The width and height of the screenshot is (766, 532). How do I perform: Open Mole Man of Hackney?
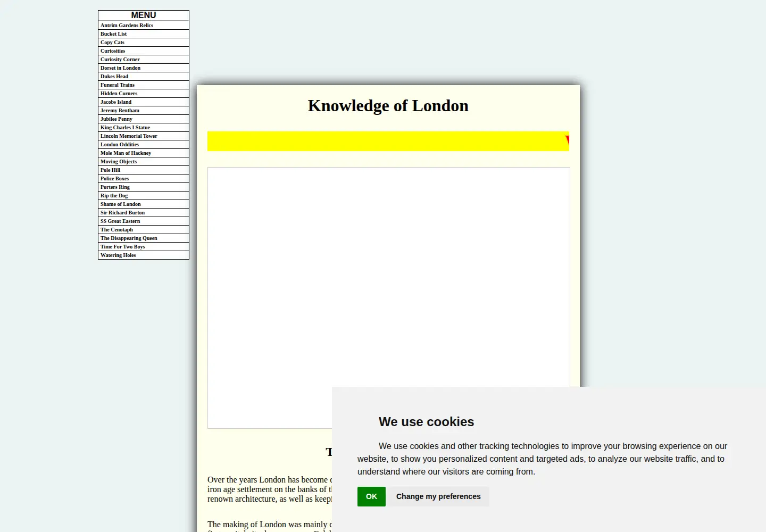tap(144, 153)
